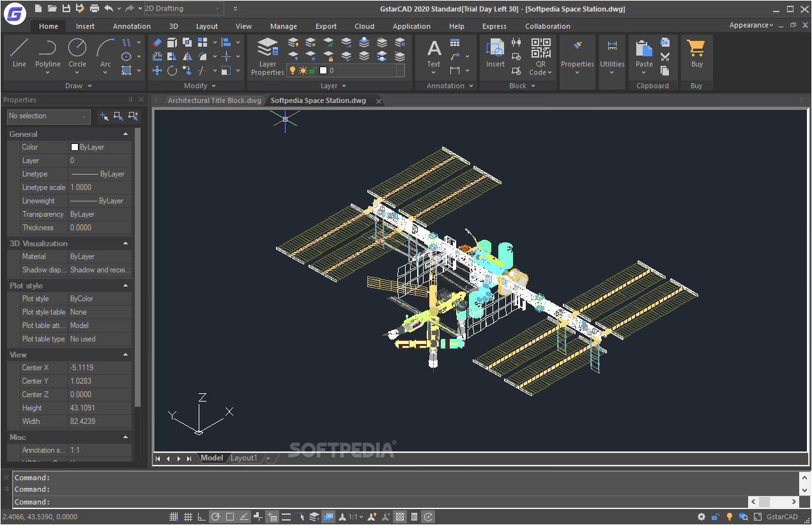Select the Circle tool
This screenshot has height=525, width=812.
tap(77, 52)
